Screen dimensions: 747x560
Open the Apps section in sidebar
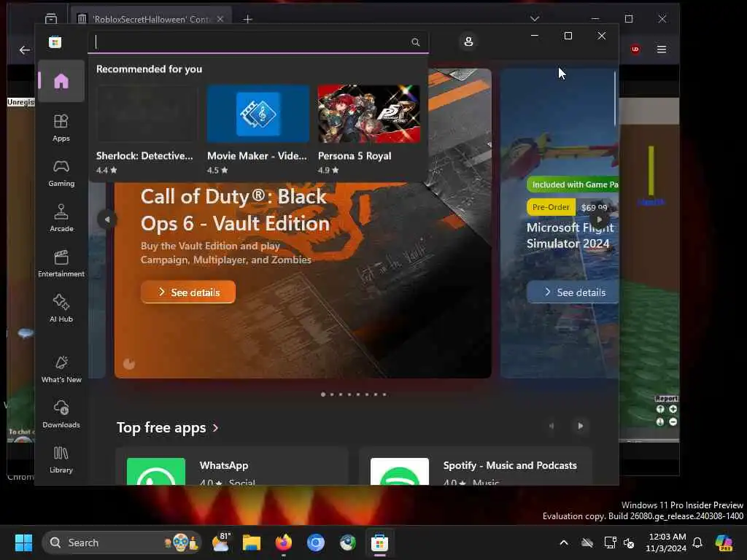pyautogui.click(x=61, y=128)
